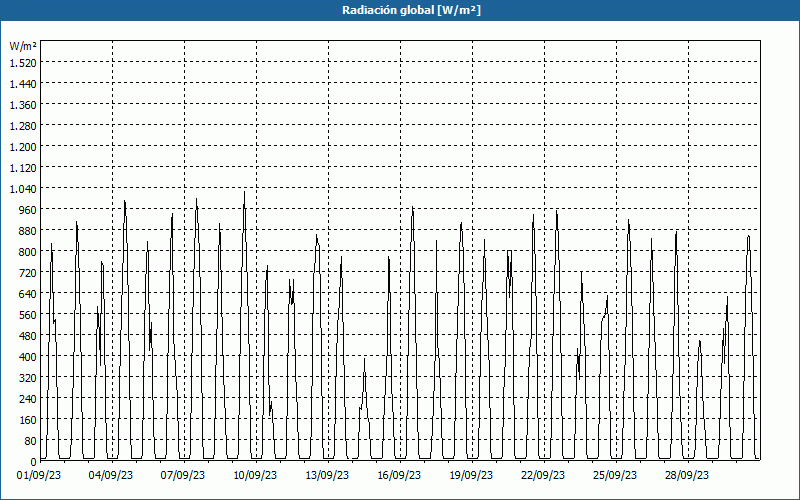The height and width of the screenshot is (500, 800).
Task: Click the 1.520 y-axis value
Action: pyautogui.click(x=23, y=62)
